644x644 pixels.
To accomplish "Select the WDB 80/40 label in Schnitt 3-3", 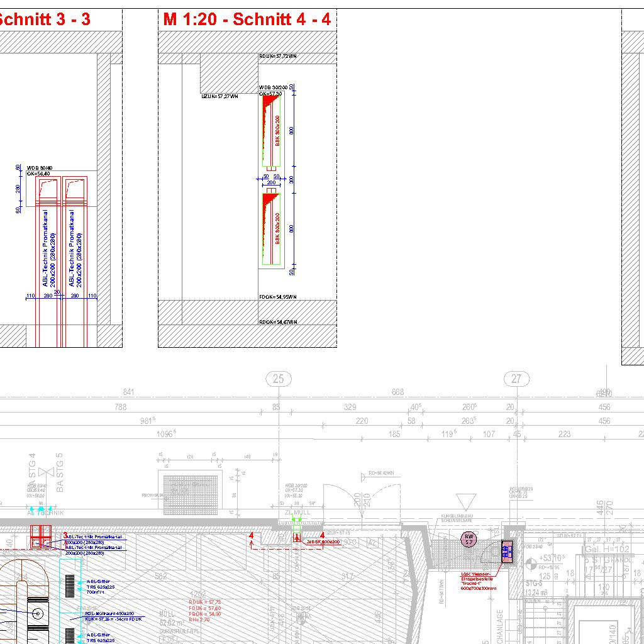I will pyautogui.click(x=40, y=168).
